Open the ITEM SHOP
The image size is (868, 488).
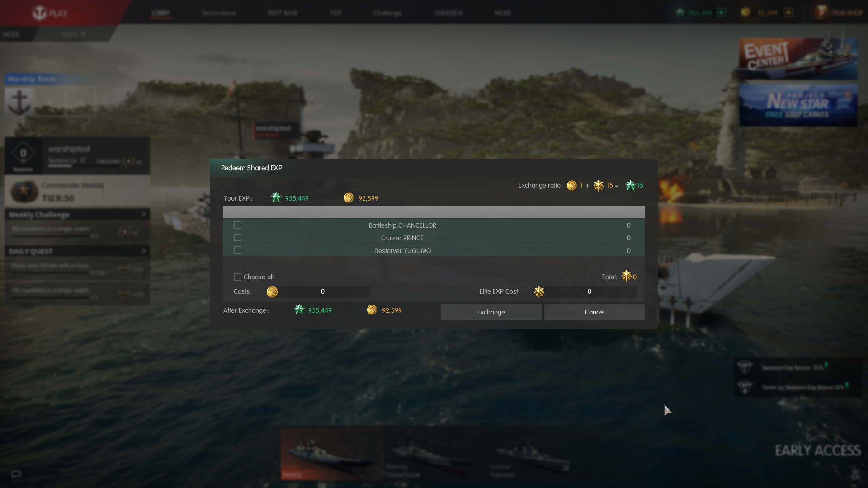tap(848, 13)
